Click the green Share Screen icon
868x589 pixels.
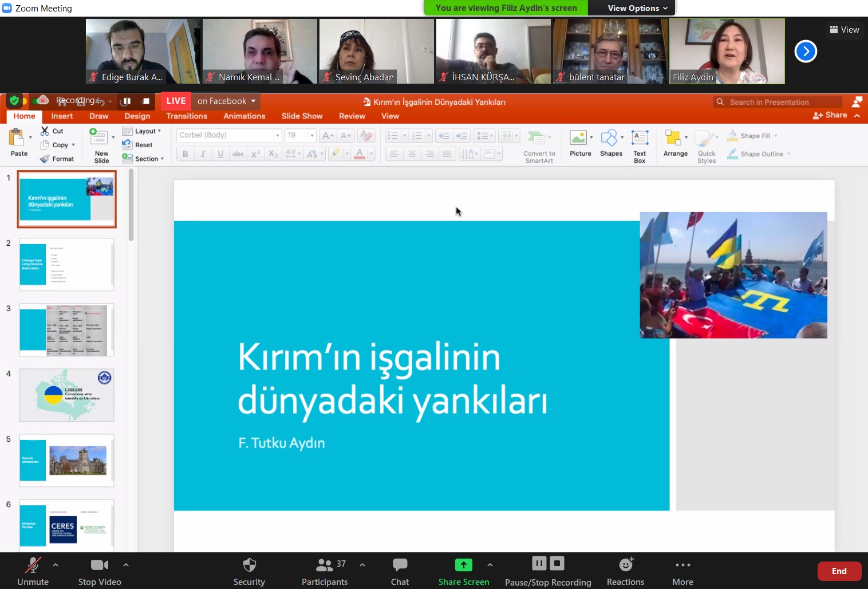coord(463,566)
